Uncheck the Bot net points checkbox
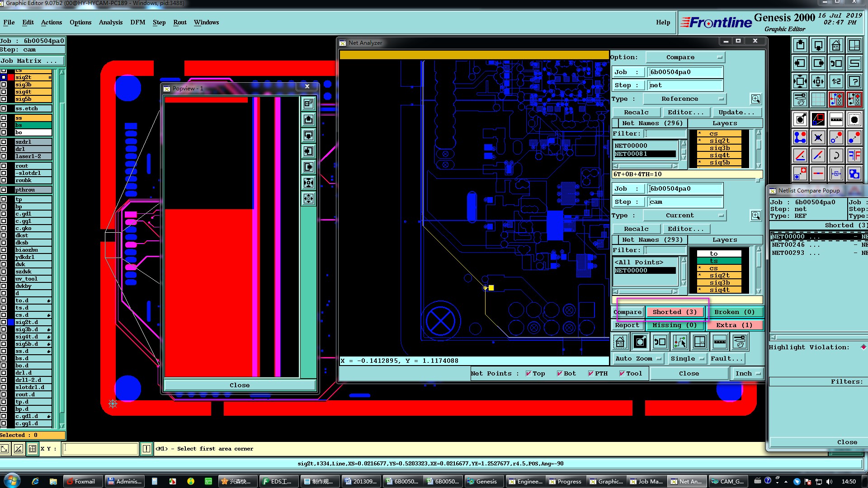 (560, 374)
